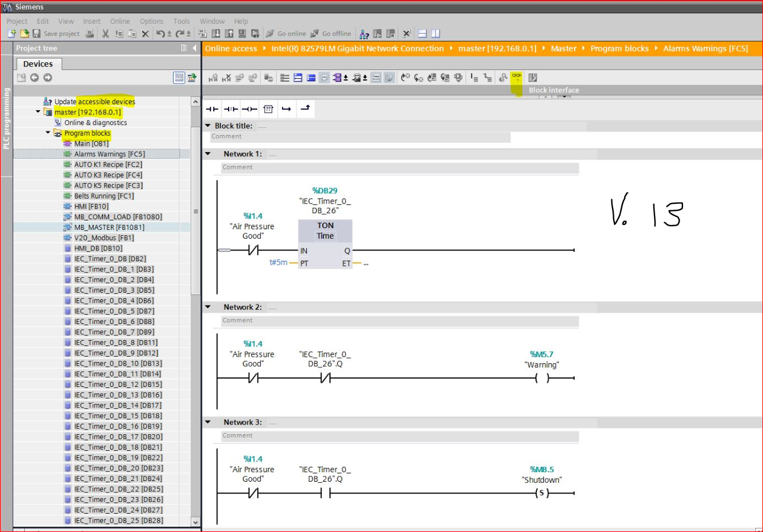This screenshot has width=763, height=532.
Task: Toggle network comments display icon
Action: 324,78
